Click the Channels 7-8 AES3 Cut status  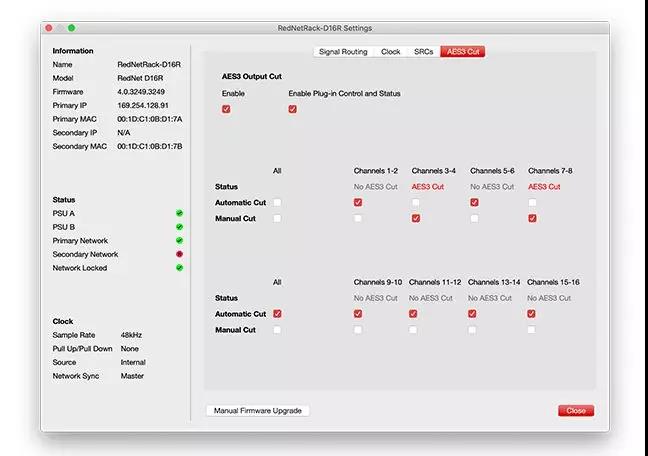(544, 187)
